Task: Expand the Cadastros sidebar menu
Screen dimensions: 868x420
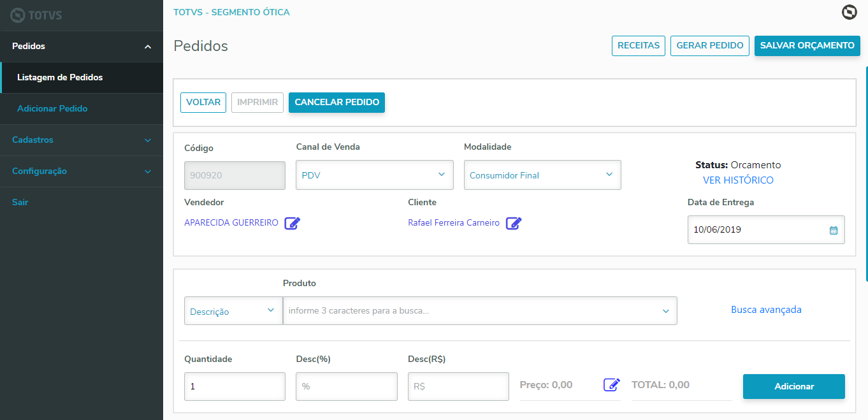Action: pos(82,140)
